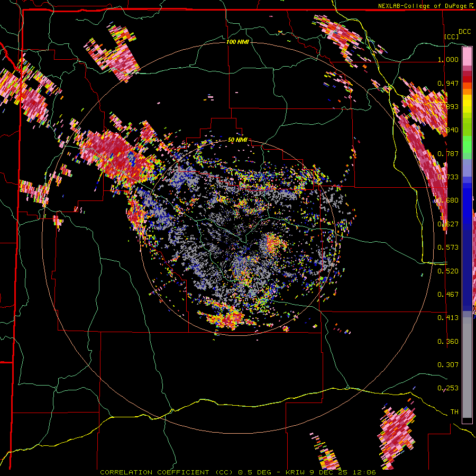Select the 0.413 legend value
Screen dimensions: 476x476
448,317
